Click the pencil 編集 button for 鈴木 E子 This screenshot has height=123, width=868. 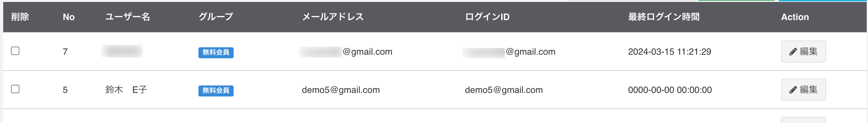pos(803,90)
